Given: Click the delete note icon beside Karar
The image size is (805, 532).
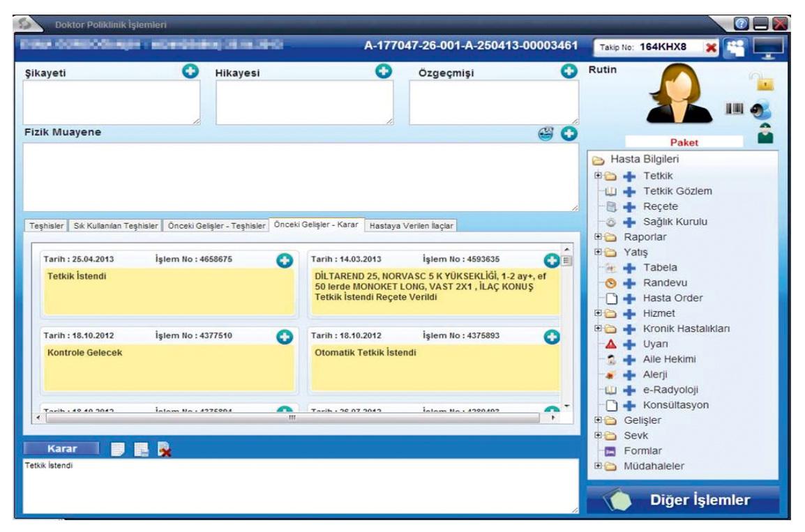Looking at the screenshot, I should click(165, 450).
